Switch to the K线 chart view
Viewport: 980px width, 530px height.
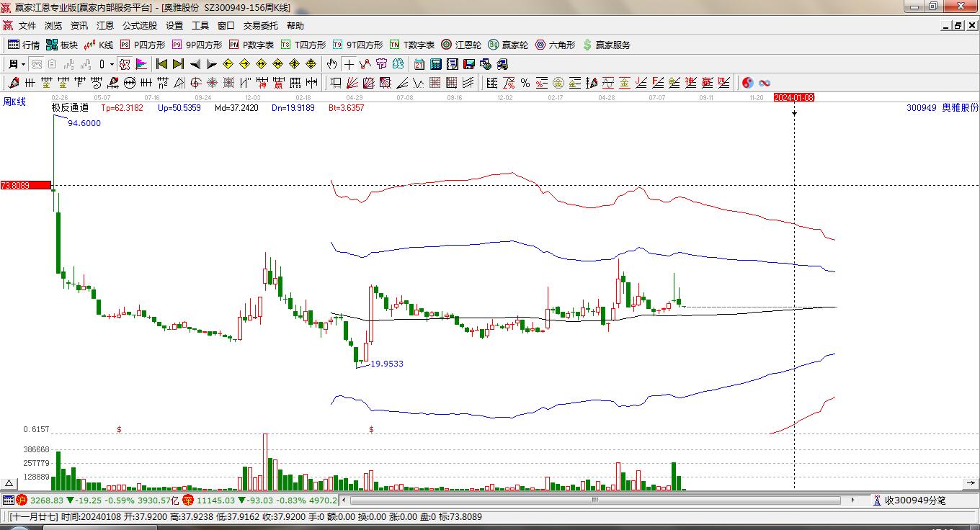click(99, 45)
